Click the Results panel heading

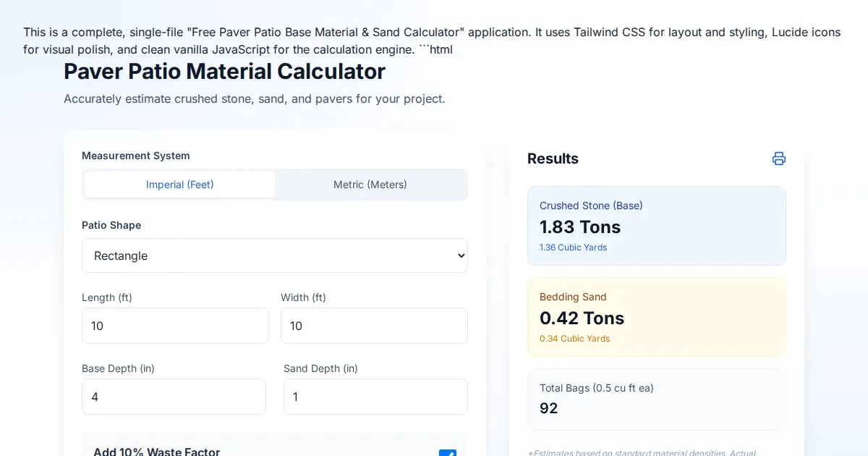(553, 159)
